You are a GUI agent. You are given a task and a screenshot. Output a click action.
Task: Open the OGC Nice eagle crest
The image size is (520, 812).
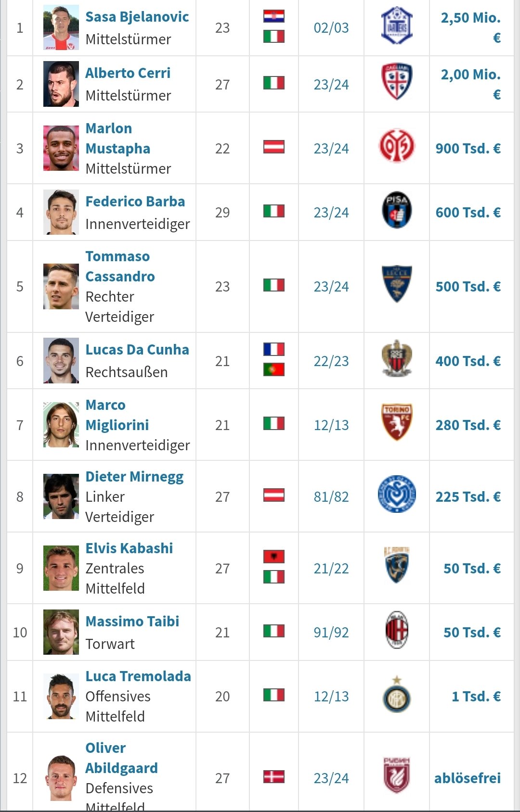click(x=397, y=358)
